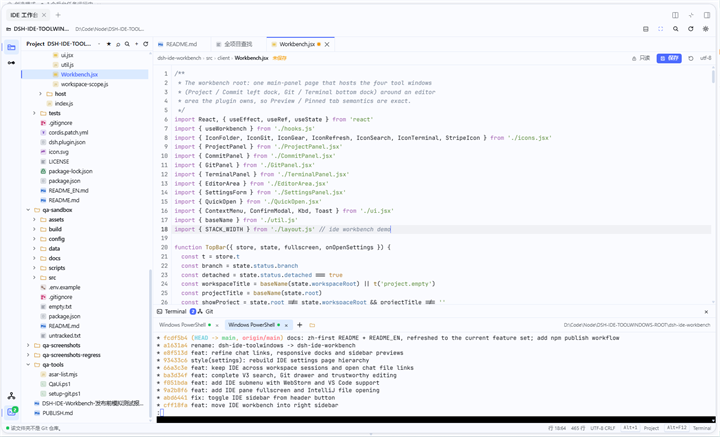Click the star icon in Project panel header
This screenshot has width=720, height=437.
[x=109, y=44]
